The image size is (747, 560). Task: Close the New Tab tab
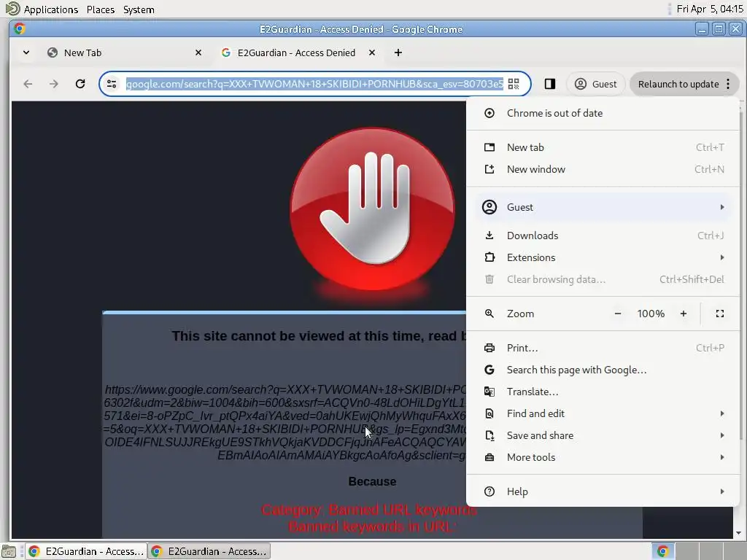pos(198,52)
